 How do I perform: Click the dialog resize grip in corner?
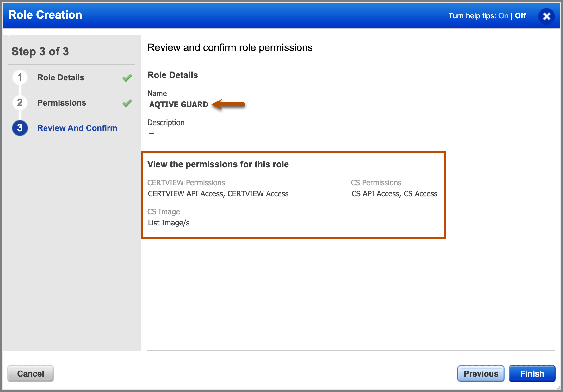point(559,388)
